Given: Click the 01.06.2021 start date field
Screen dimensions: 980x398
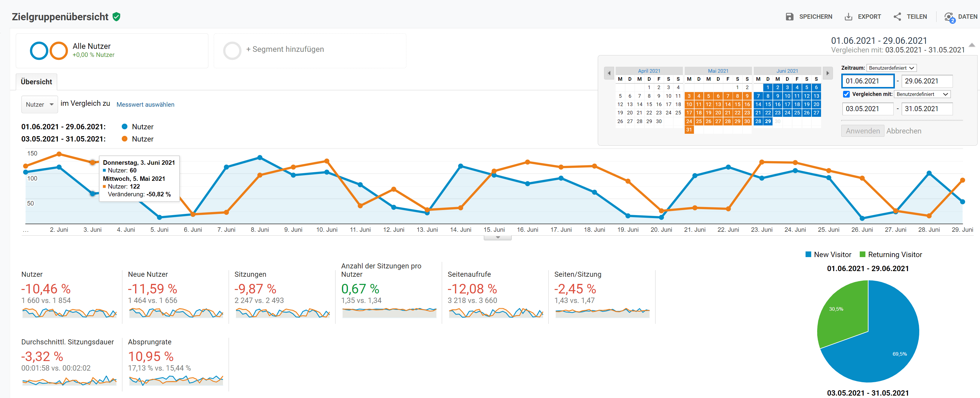Looking at the screenshot, I should point(868,81).
